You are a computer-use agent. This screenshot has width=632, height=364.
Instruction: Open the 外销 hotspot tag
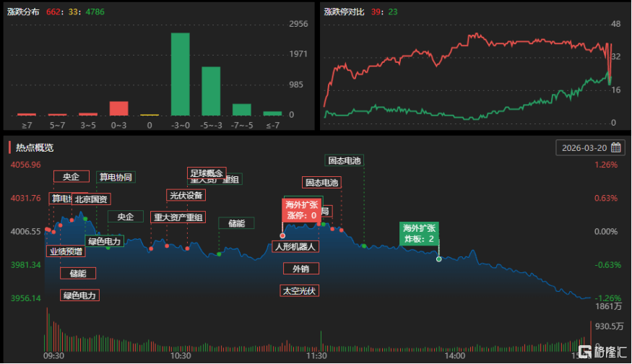[300, 269]
